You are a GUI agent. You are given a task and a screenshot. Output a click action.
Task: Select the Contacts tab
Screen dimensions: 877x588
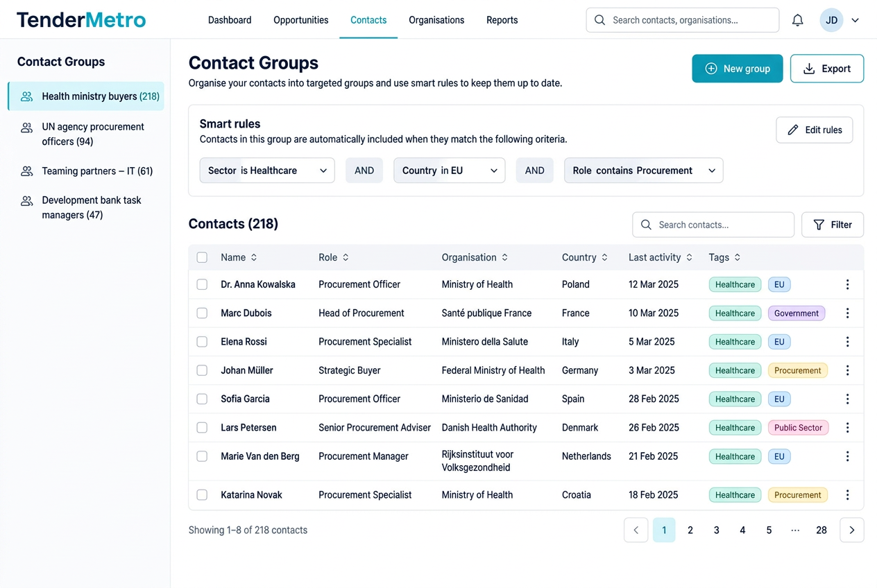pos(368,20)
